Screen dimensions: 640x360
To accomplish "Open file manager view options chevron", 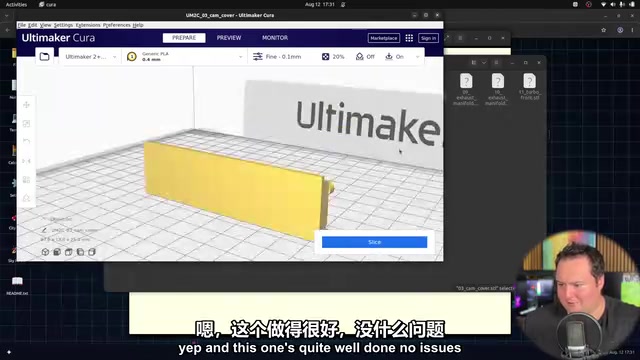I will [484, 62].
